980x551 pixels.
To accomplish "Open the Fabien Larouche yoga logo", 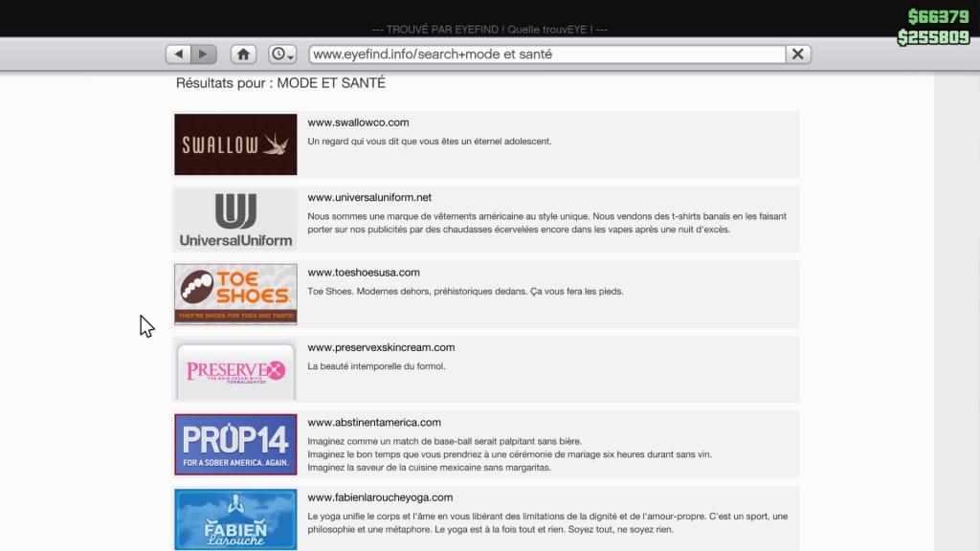I will pyautogui.click(x=235, y=519).
